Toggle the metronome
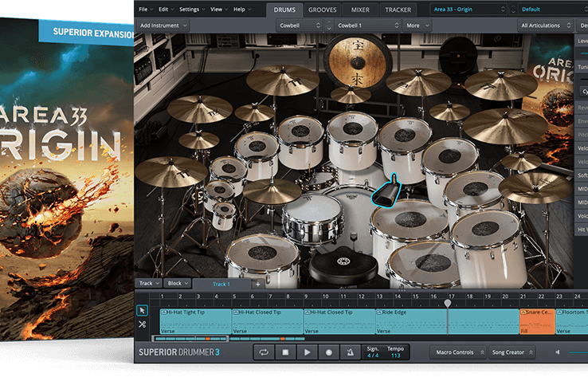 (x=351, y=352)
